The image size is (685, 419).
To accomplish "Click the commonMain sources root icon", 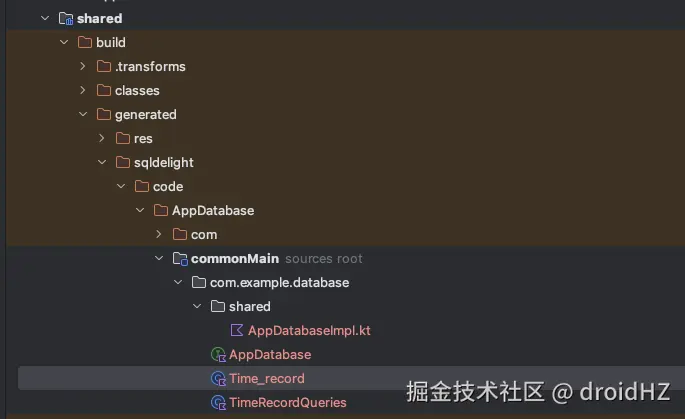I will pos(180,258).
